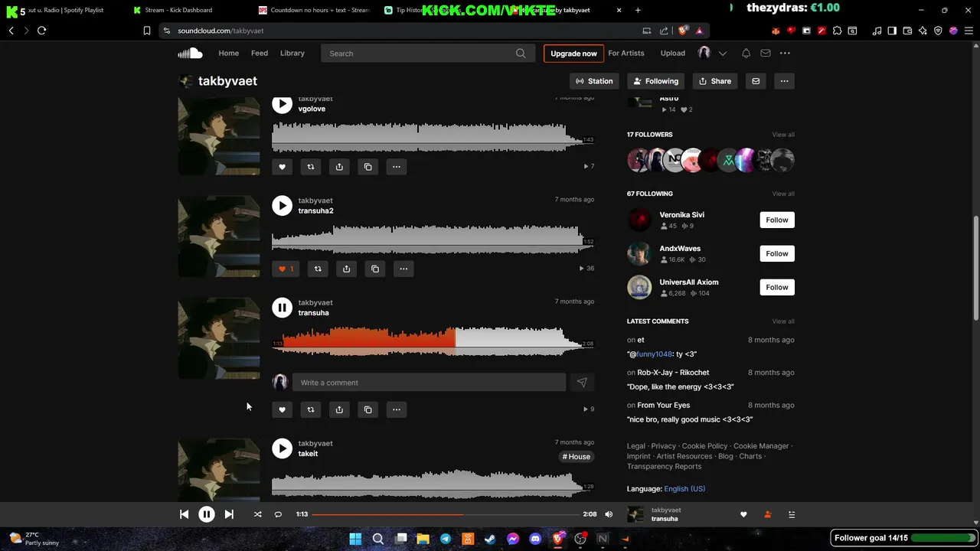The image size is (980, 551).
Task: Seek within the transuha waveform
Action: click(x=433, y=341)
